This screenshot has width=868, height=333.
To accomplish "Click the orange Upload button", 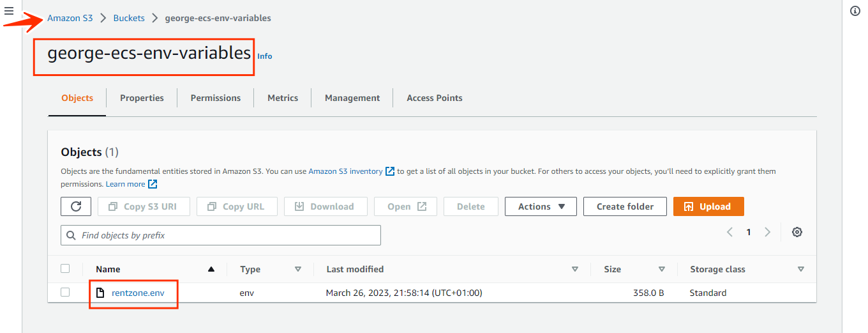I will coord(708,206).
